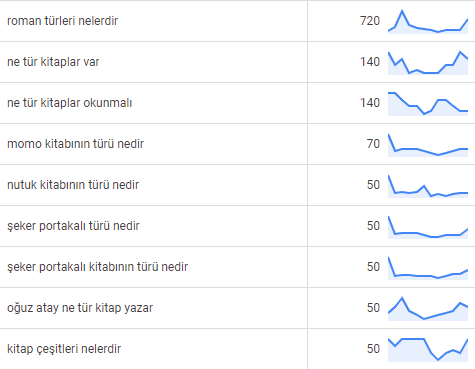This screenshot has width=475, height=369.
Task: Select keyword momo kitabının türü nedir
Action: tap(75, 144)
